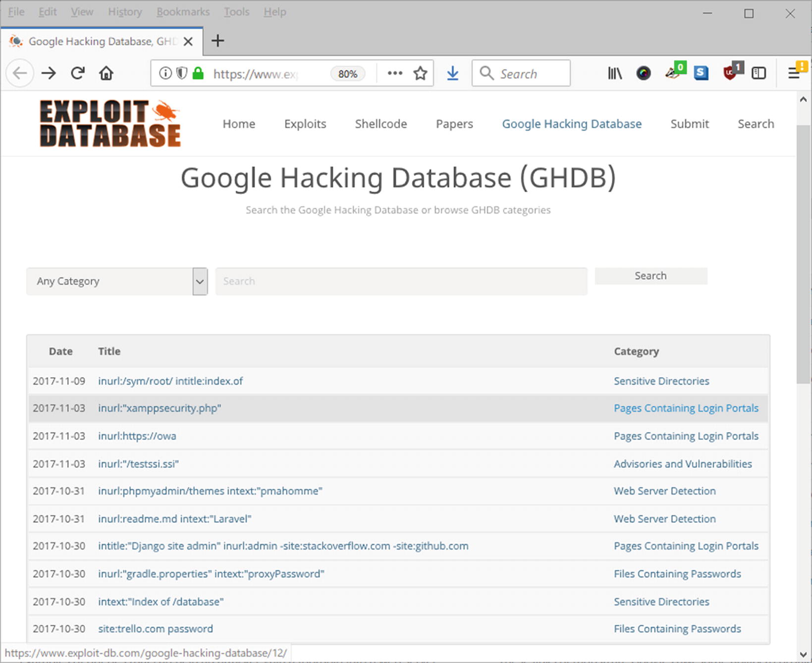The height and width of the screenshot is (663, 812).
Task: Open Exploits in site navigation
Action: coord(305,124)
